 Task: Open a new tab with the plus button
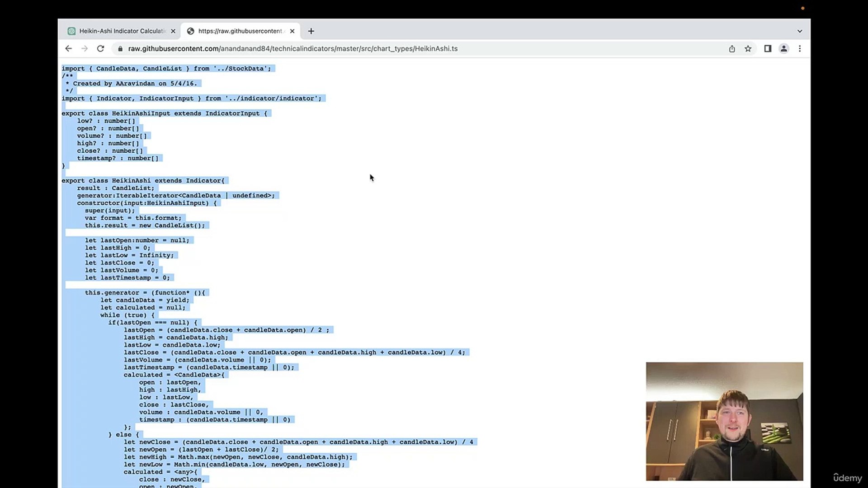point(311,31)
